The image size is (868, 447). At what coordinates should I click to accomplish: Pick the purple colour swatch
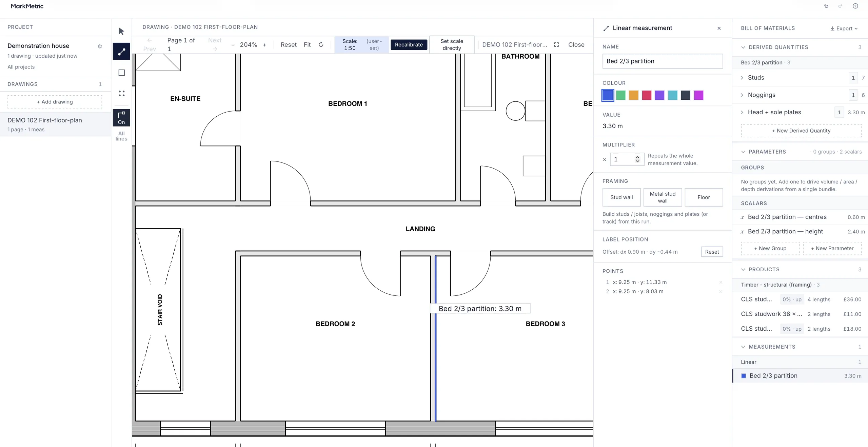(x=659, y=95)
